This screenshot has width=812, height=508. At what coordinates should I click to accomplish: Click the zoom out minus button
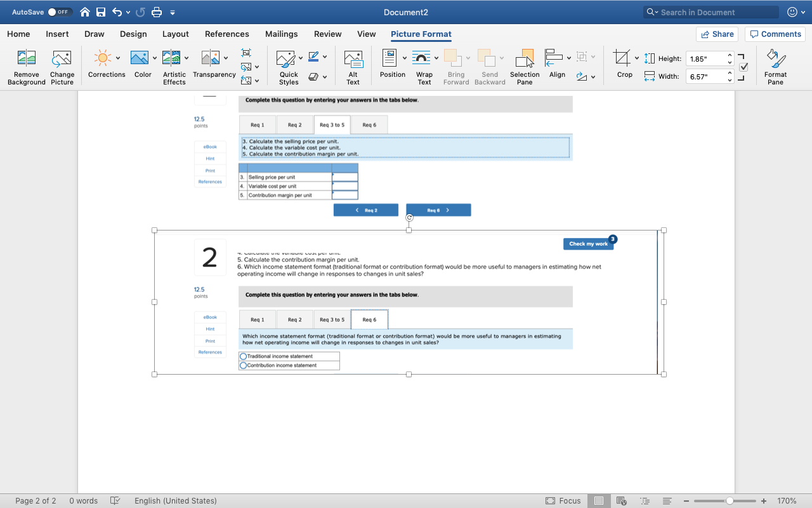(x=686, y=500)
